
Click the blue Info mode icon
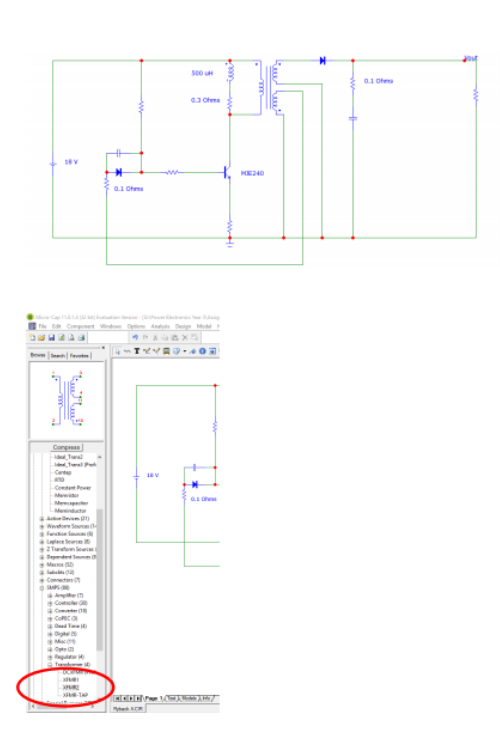(x=202, y=351)
